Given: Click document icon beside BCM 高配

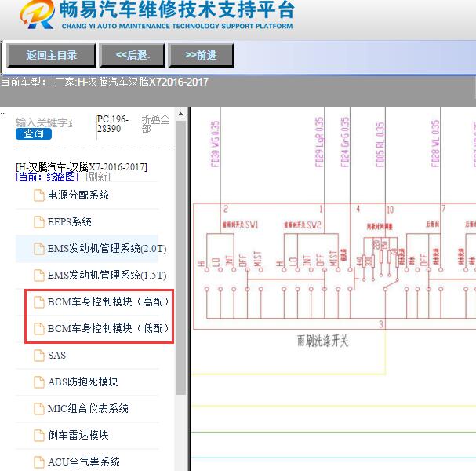Looking at the screenshot, I should (x=39, y=302).
